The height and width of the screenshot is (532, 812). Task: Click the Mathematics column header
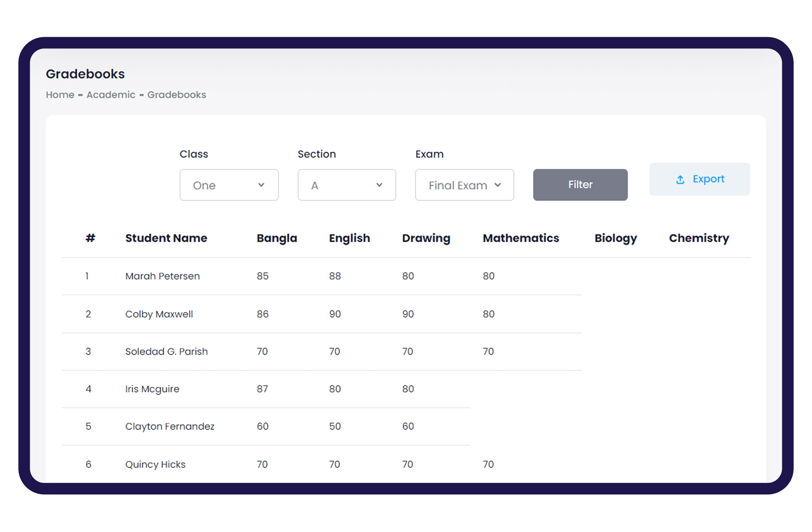point(520,238)
